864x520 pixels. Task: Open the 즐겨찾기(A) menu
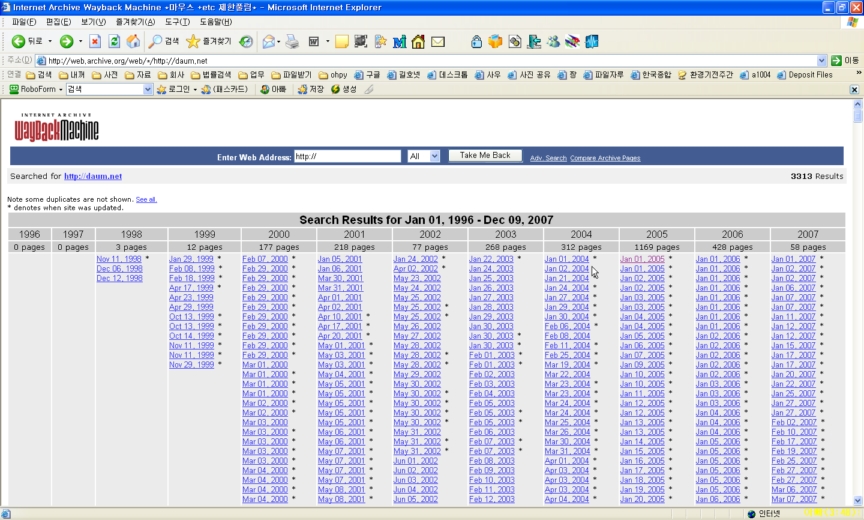[135, 22]
